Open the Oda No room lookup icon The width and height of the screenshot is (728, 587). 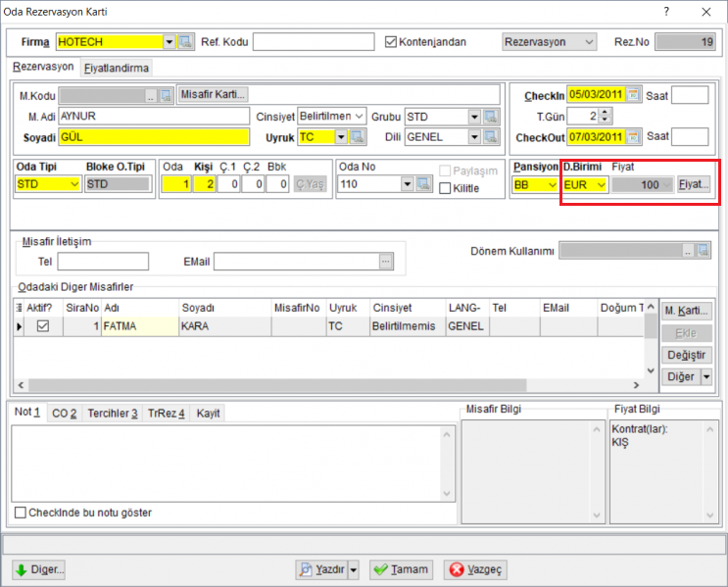[423, 184]
